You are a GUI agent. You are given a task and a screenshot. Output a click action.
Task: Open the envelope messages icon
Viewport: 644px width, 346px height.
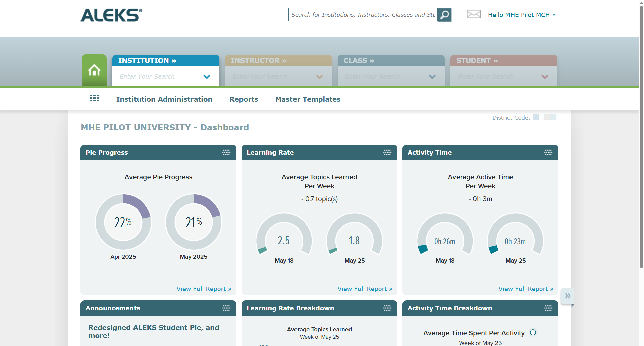coord(474,14)
